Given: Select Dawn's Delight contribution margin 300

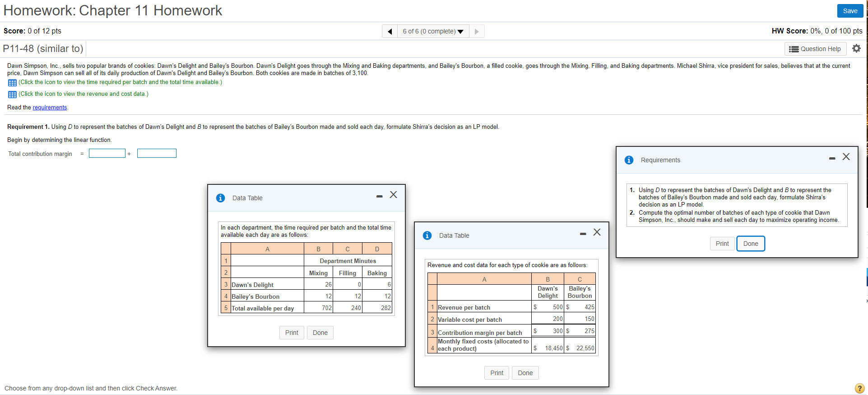Looking at the screenshot, I should tap(558, 331).
